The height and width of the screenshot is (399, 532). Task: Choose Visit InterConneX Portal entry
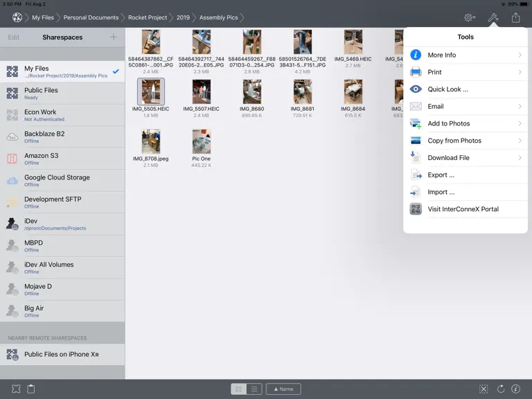(465, 209)
